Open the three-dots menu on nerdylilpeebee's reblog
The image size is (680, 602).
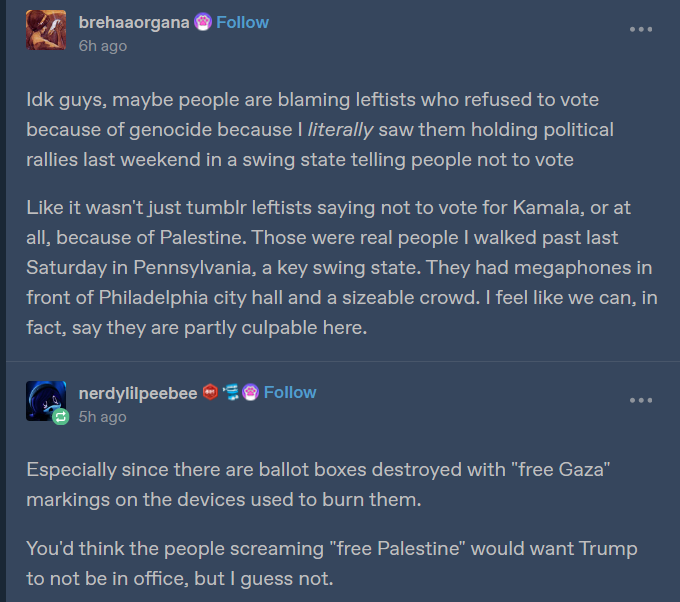[x=641, y=401]
